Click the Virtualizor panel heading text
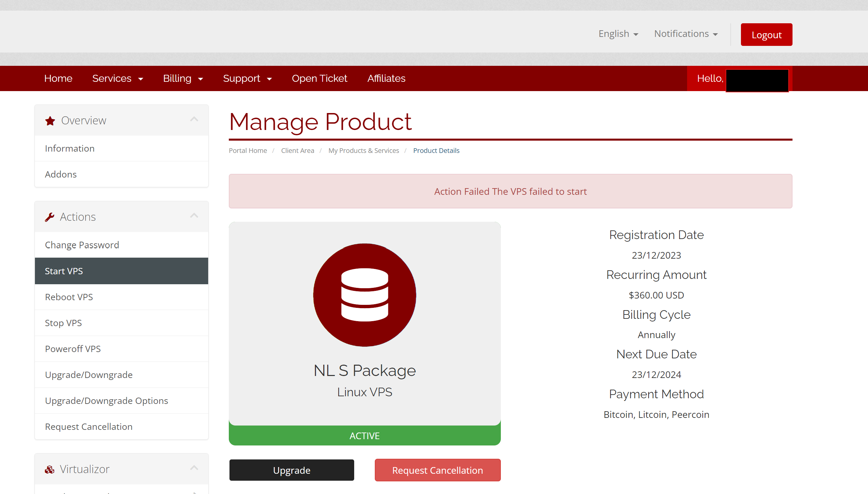This screenshot has height=494, width=868. pyautogui.click(x=84, y=470)
